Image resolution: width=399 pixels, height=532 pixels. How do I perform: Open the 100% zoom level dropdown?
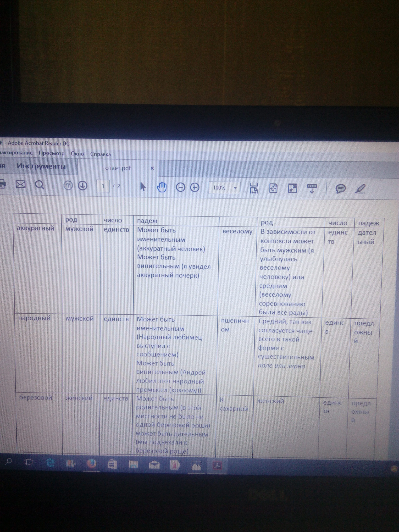pyautogui.click(x=235, y=188)
